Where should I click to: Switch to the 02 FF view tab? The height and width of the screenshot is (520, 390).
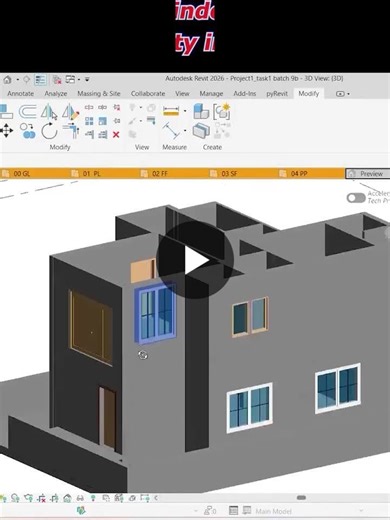(x=160, y=173)
